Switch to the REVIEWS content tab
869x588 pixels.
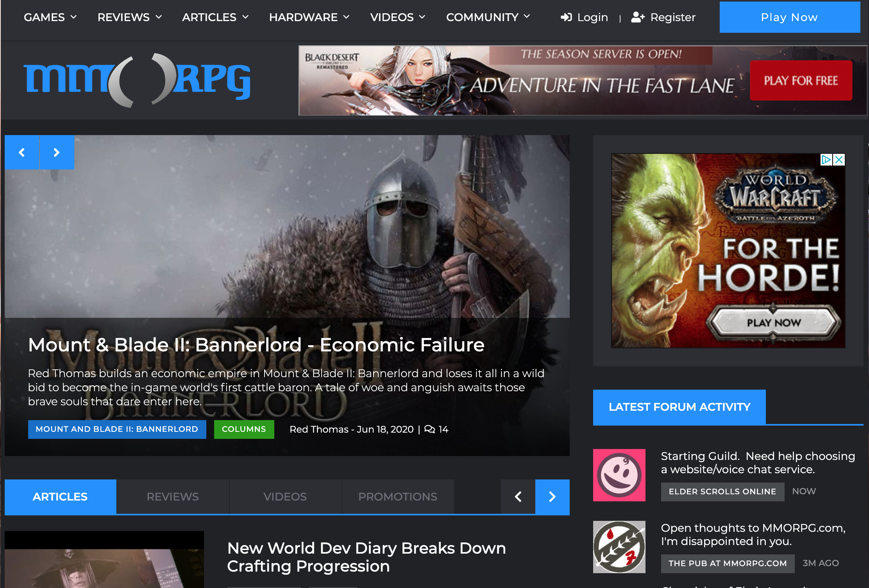pyautogui.click(x=173, y=497)
